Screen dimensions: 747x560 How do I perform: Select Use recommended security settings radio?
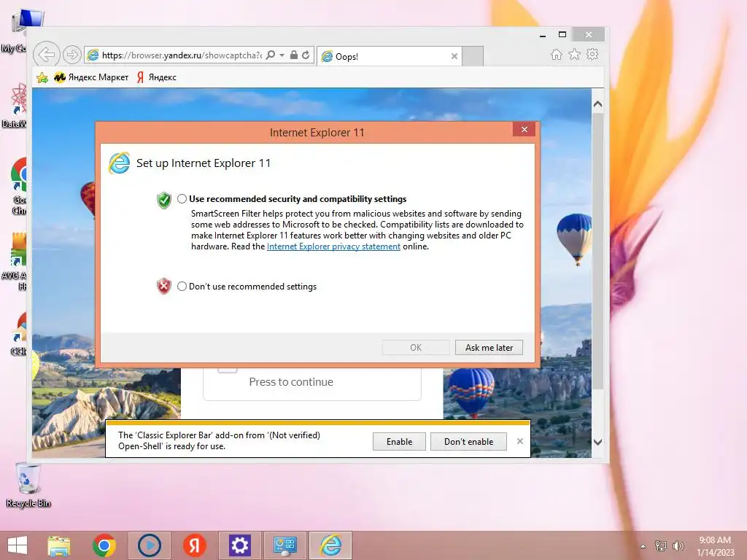click(x=182, y=198)
